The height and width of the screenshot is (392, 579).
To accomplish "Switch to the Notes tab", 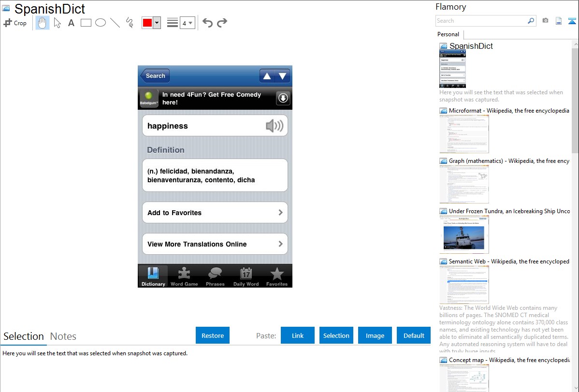I will tap(63, 336).
